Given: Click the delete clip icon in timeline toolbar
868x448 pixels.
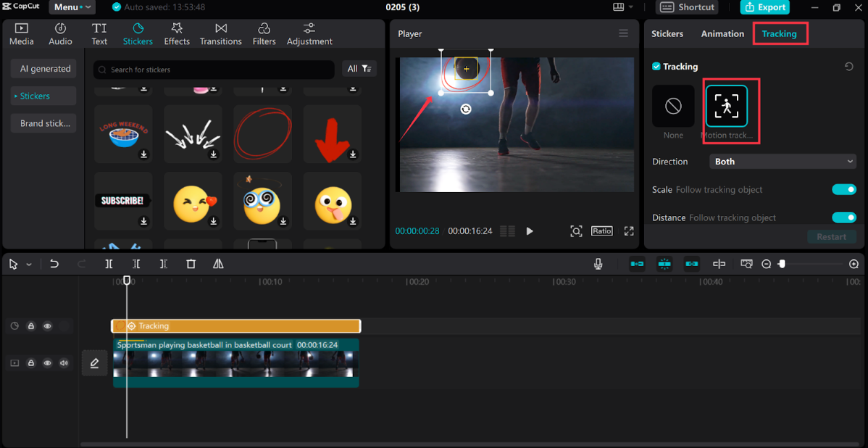Looking at the screenshot, I should click(191, 264).
